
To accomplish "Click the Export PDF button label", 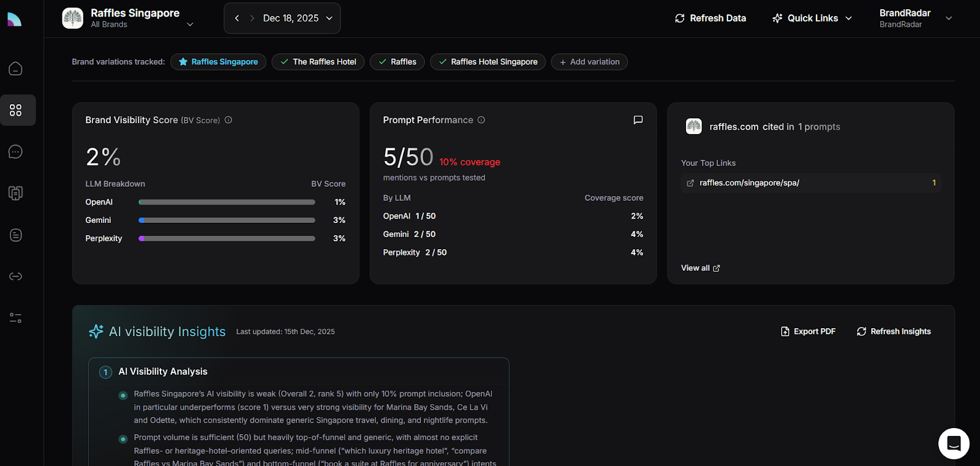I will 815,331.
